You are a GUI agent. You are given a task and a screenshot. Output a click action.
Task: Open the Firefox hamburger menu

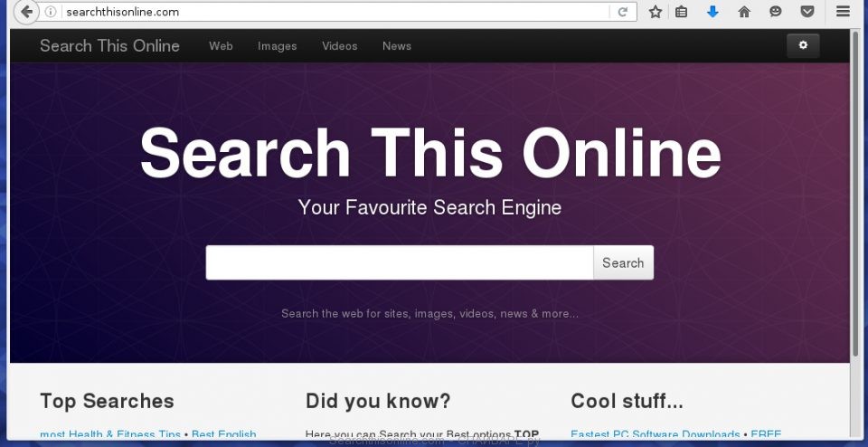[843, 12]
